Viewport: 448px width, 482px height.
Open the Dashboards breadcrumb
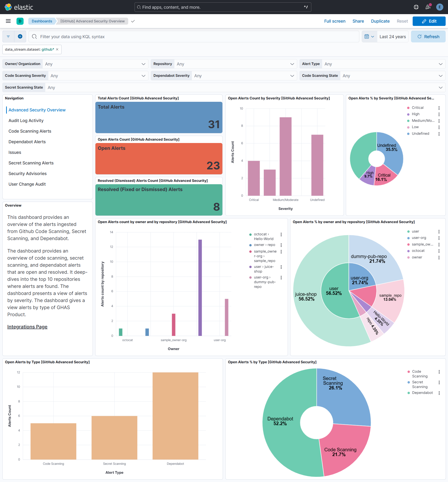coord(42,21)
